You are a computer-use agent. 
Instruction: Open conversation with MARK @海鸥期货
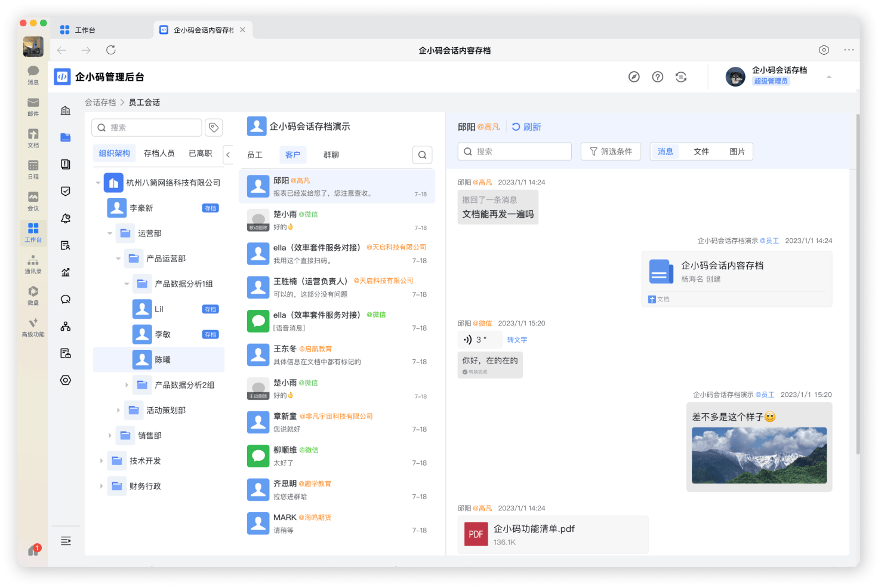tap(337, 524)
